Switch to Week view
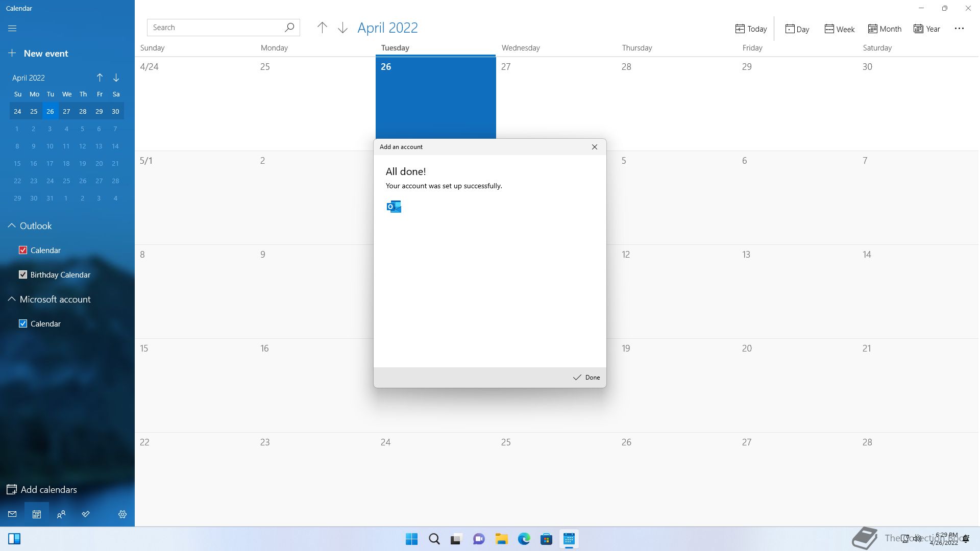The image size is (980, 551). tap(839, 29)
